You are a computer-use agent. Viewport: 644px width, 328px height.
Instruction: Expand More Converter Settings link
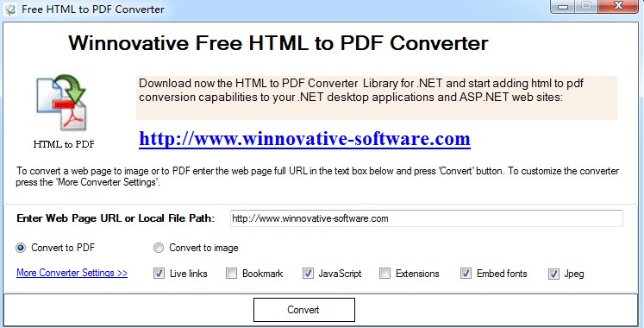pos(72,273)
